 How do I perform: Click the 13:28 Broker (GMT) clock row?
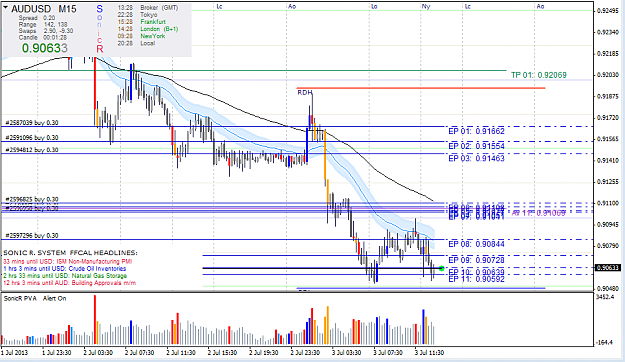pyautogui.click(x=148, y=8)
